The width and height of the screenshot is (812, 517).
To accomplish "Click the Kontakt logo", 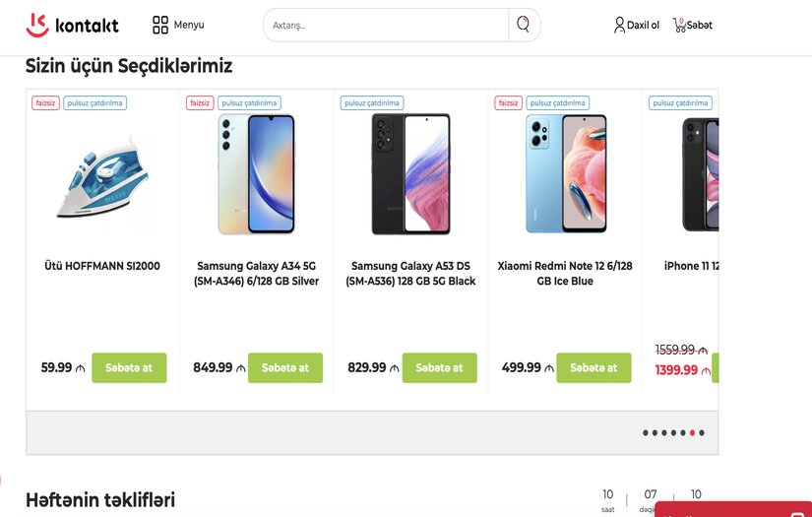I will point(72,25).
